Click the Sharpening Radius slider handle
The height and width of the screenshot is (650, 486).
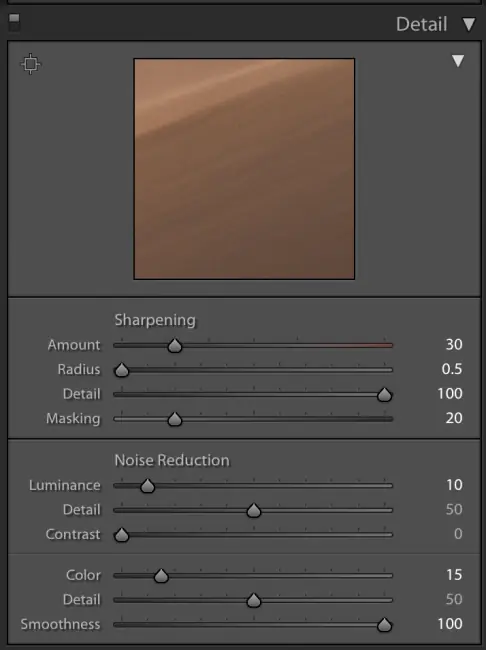pos(122,370)
